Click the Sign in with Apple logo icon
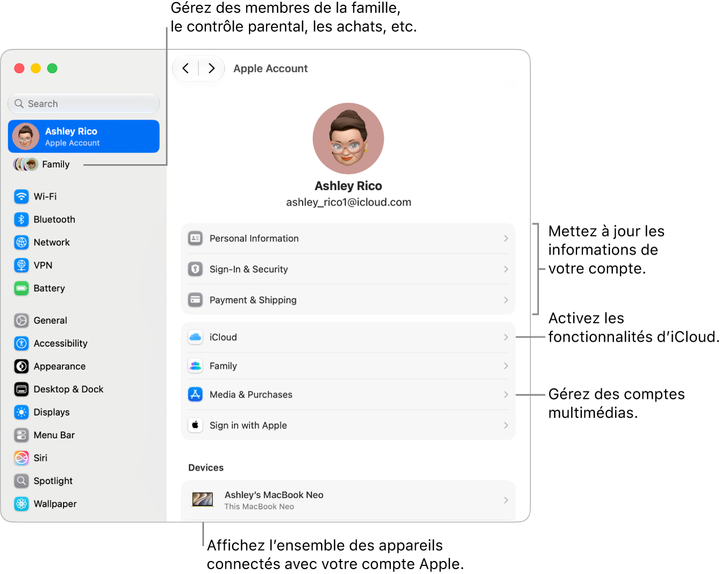This screenshot has width=728, height=574. click(x=195, y=425)
